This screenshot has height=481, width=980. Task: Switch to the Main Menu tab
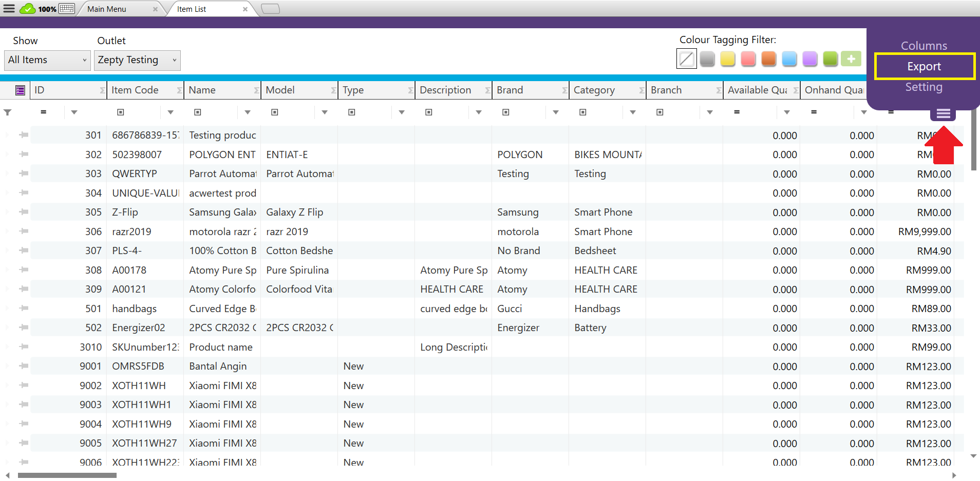point(107,9)
